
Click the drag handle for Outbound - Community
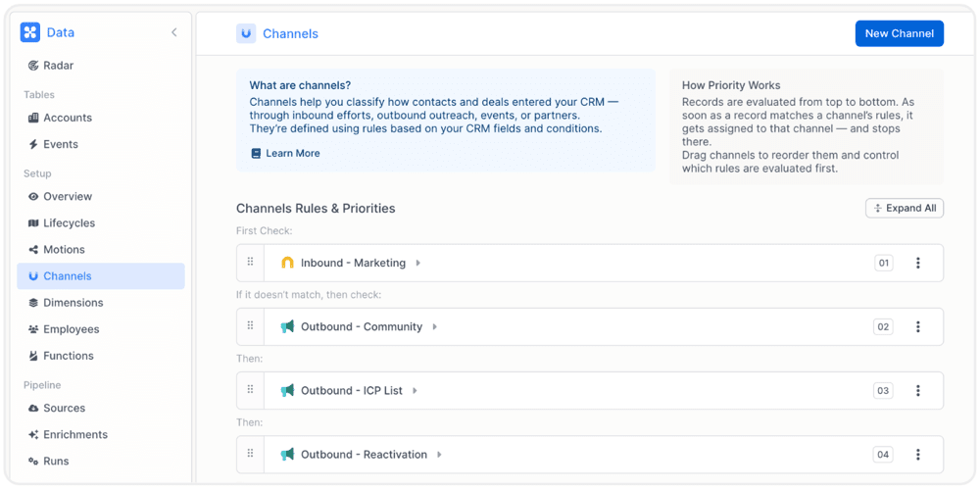click(x=251, y=326)
